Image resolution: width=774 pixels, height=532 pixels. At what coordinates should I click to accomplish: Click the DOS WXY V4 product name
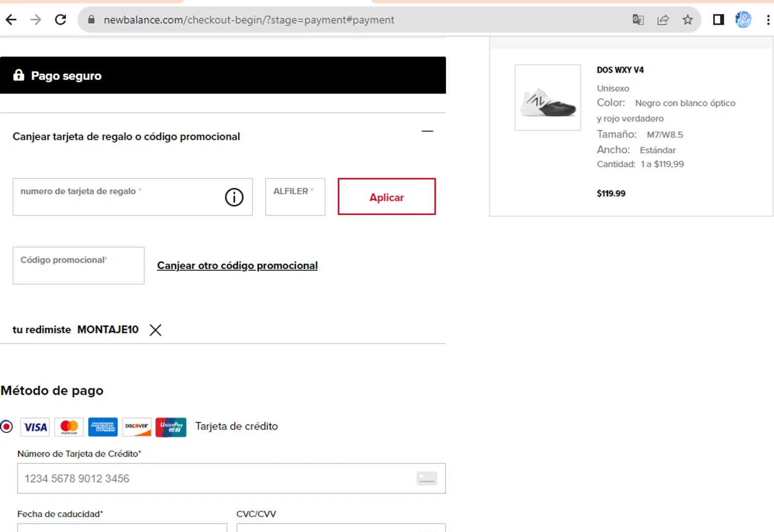pos(620,70)
